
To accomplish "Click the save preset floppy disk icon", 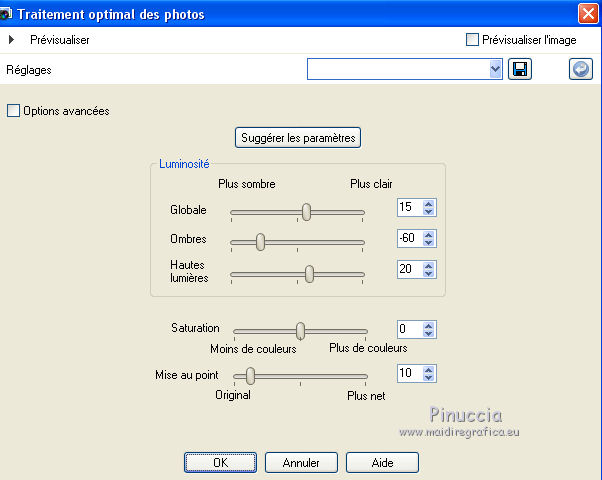I will point(520,69).
